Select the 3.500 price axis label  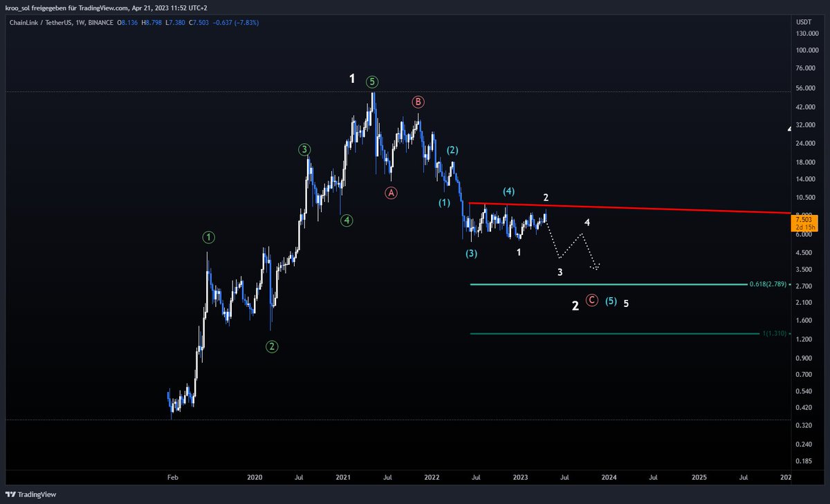[804, 269]
